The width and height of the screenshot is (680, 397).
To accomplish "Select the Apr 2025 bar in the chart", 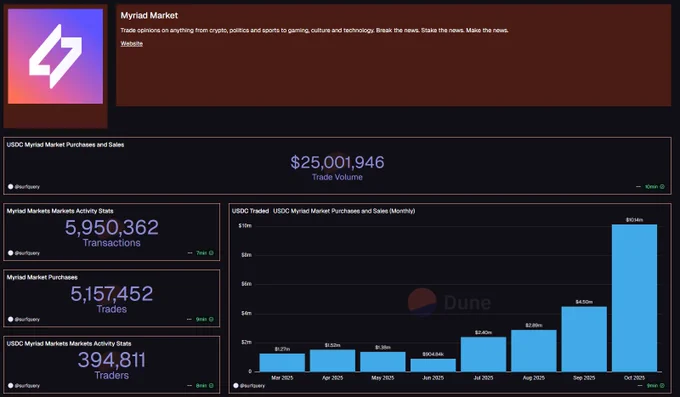I will tap(333, 361).
